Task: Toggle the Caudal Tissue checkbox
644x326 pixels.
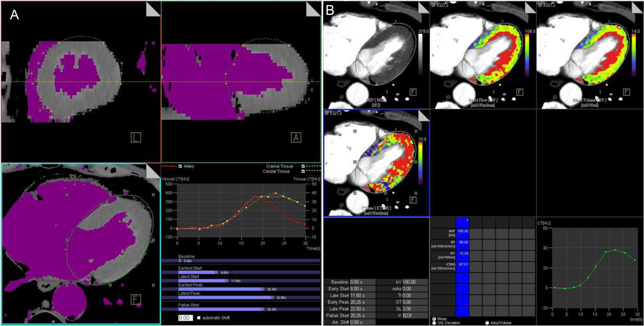Action: tap(303, 171)
